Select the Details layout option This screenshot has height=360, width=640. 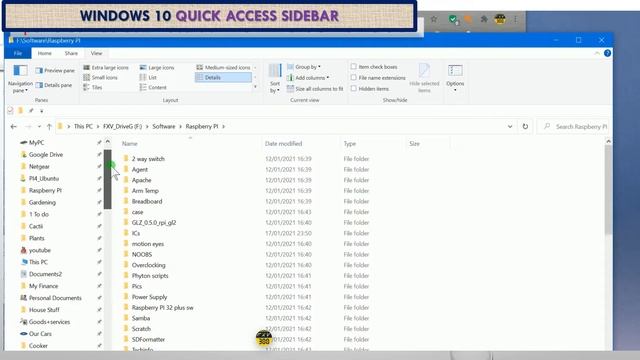click(x=223, y=78)
